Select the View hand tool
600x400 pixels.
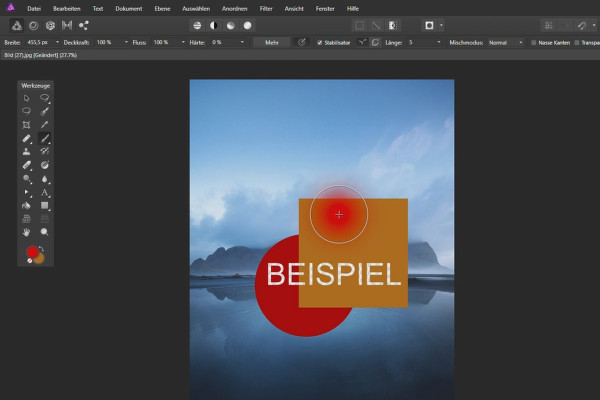[x=26, y=232]
